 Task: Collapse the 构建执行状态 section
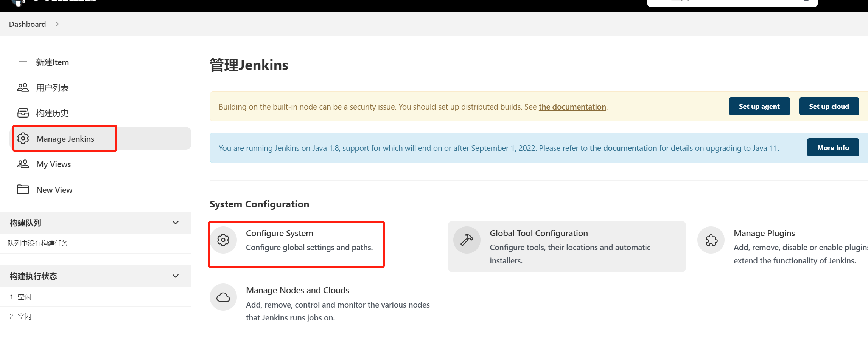pyautogui.click(x=176, y=276)
